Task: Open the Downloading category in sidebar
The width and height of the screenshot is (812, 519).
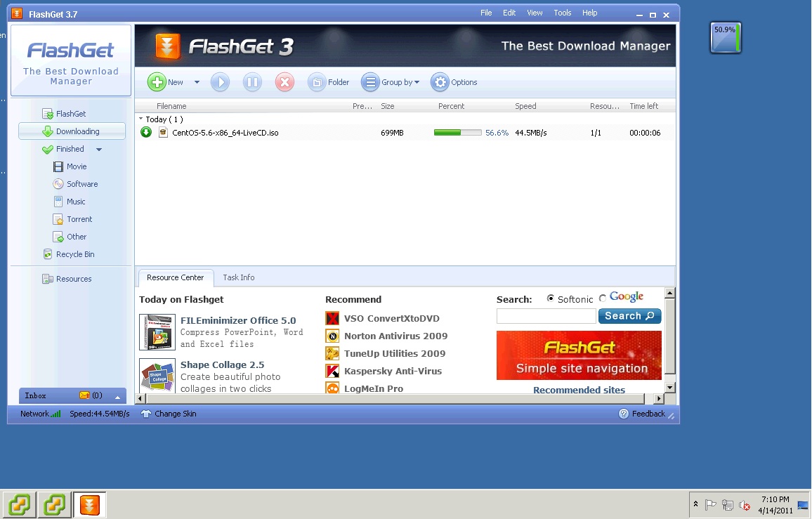Action: (x=72, y=131)
